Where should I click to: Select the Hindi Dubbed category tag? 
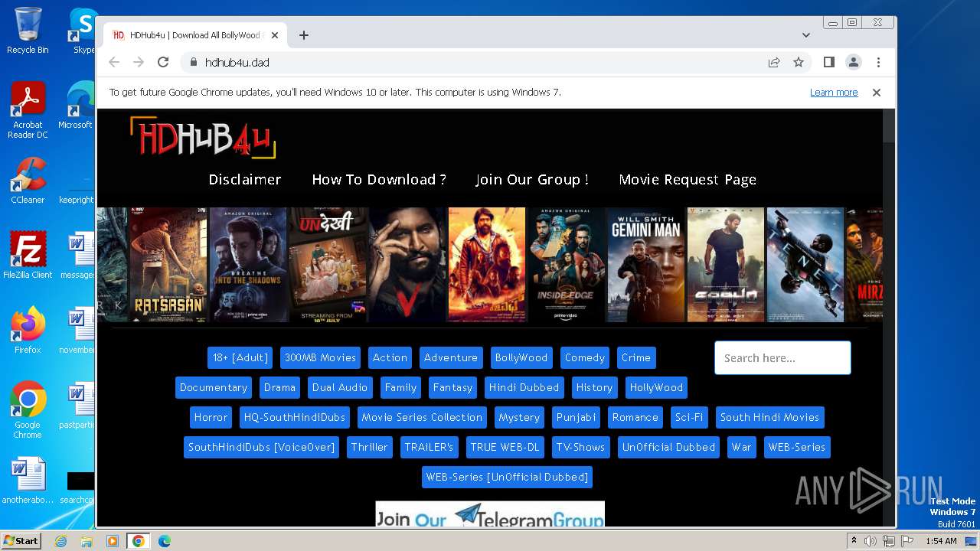pyautogui.click(x=524, y=387)
